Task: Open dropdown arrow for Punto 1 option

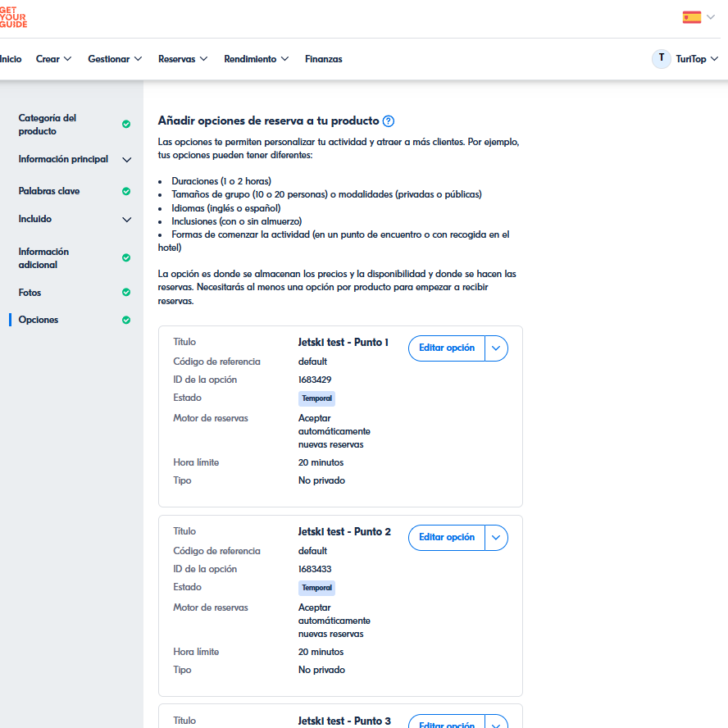Action: (x=497, y=348)
